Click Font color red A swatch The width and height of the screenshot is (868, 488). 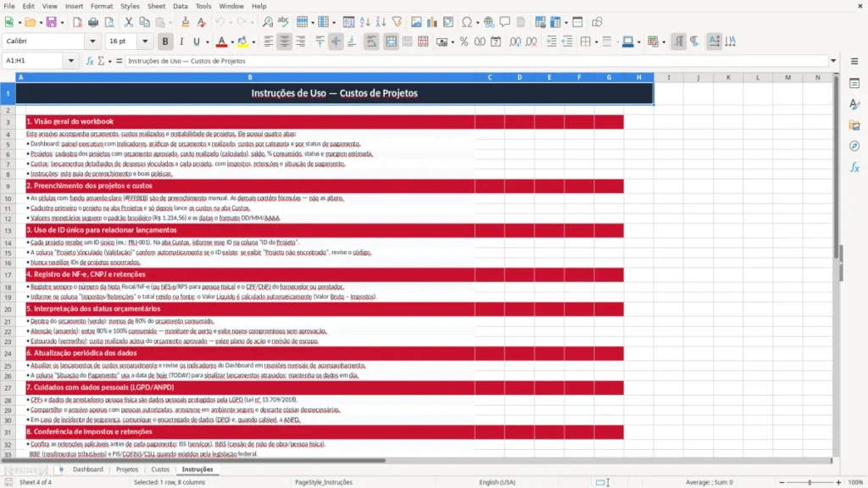click(x=221, y=42)
